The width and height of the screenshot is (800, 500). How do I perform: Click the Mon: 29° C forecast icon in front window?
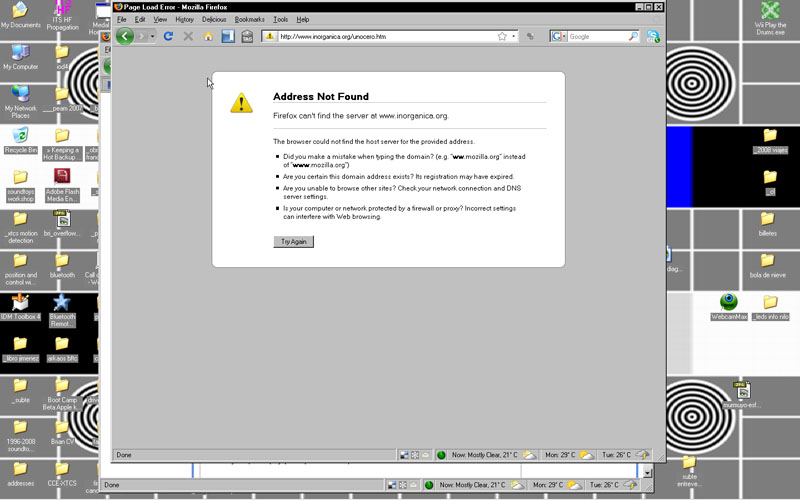tap(587, 455)
